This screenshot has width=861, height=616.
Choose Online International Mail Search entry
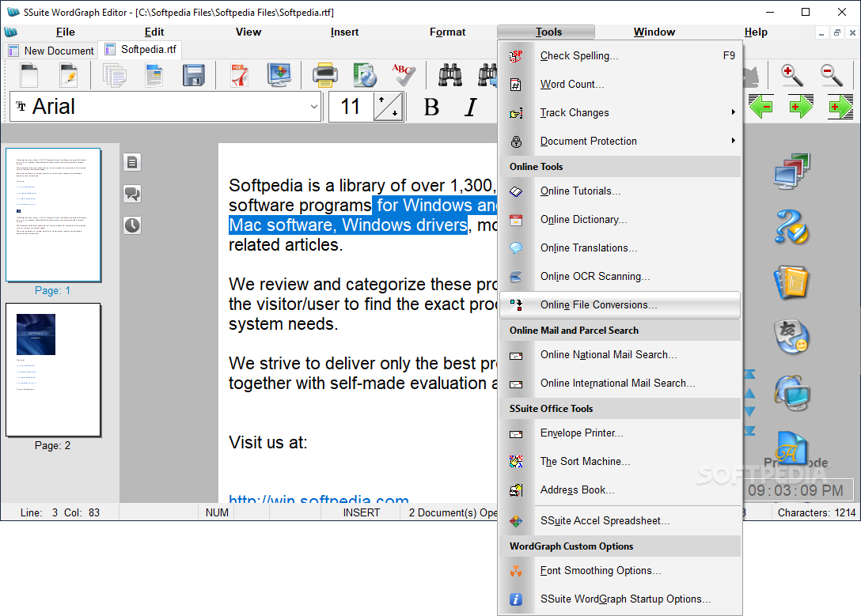pyautogui.click(x=620, y=384)
